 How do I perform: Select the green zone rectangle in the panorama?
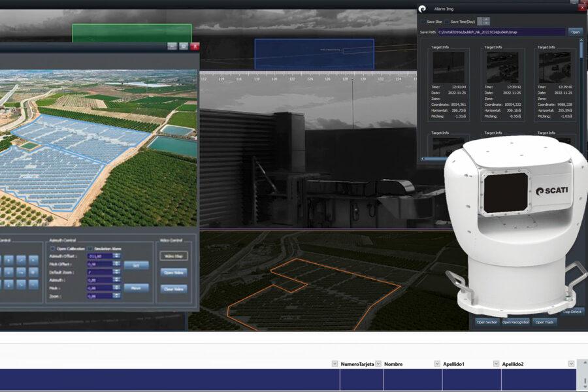click(x=132, y=33)
